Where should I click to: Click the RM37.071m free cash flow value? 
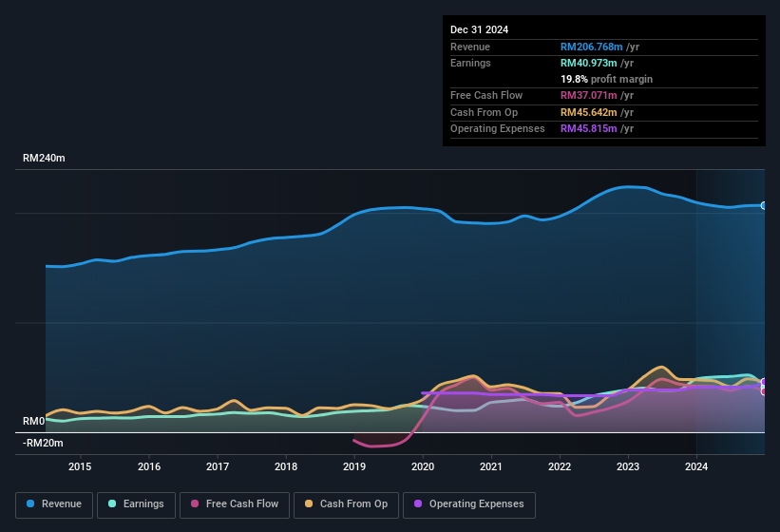coord(588,95)
